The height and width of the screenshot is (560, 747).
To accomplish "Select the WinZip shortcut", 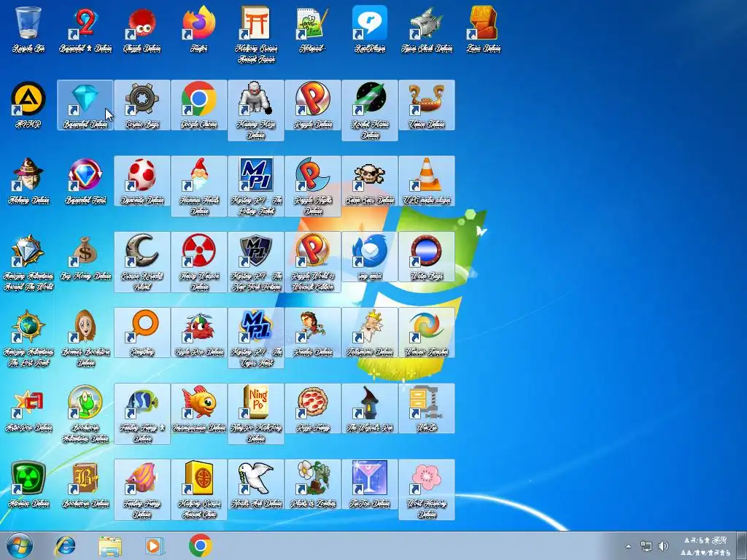I will pos(426,408).
